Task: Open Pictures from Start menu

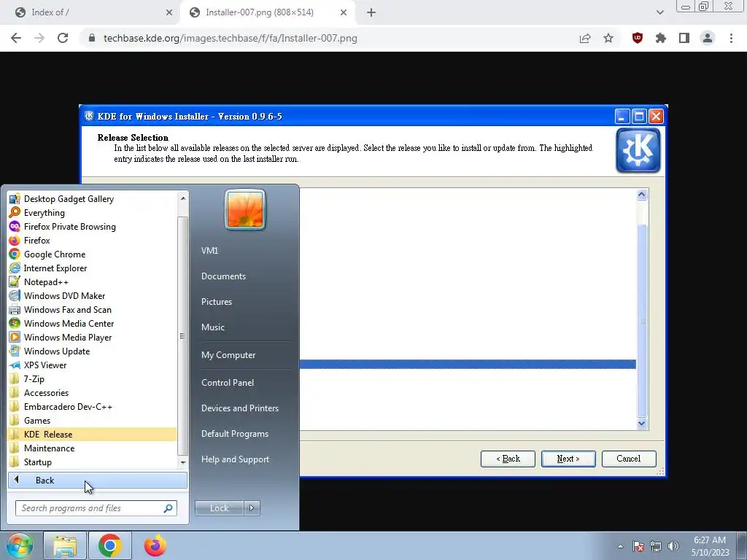Action: 217,302
